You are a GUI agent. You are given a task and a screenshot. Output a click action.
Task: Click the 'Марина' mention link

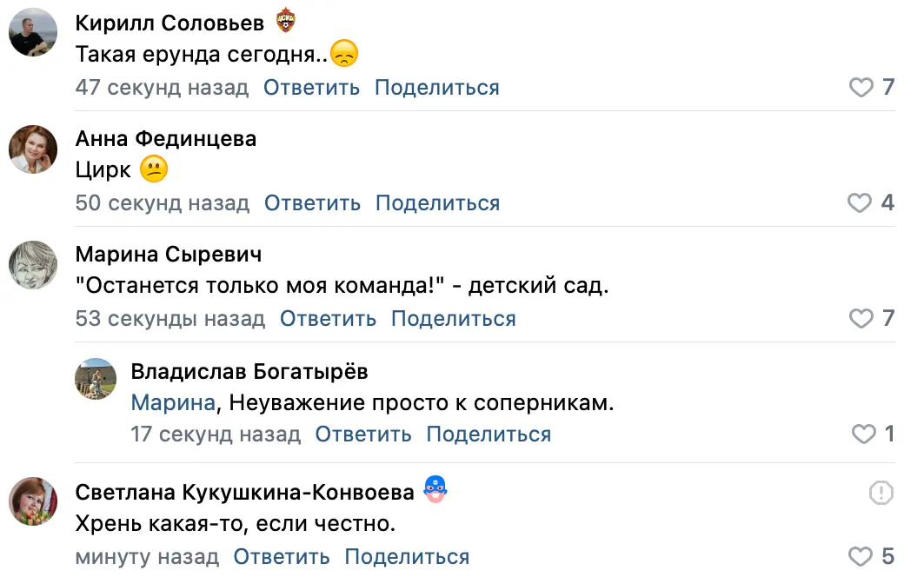(x=173, y=403)
